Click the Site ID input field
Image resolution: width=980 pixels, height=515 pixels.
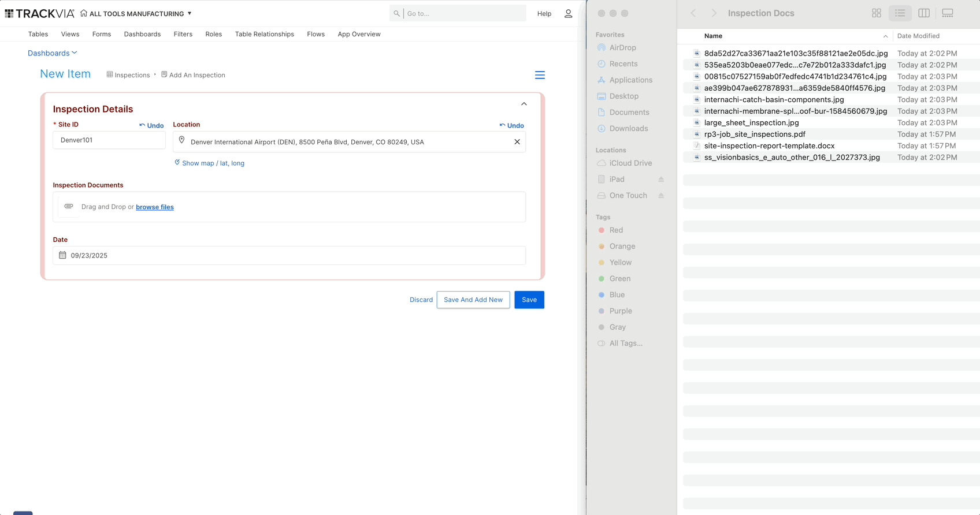(109, 140)
